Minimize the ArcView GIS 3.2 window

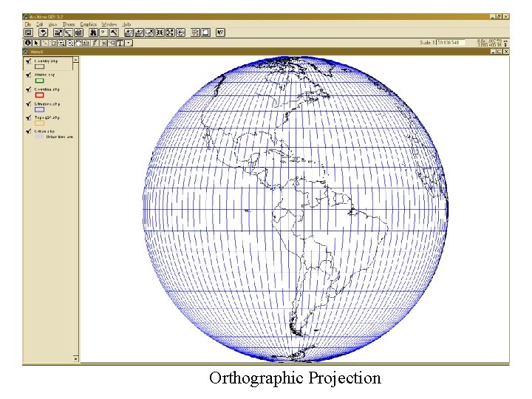tap(493, 16)
